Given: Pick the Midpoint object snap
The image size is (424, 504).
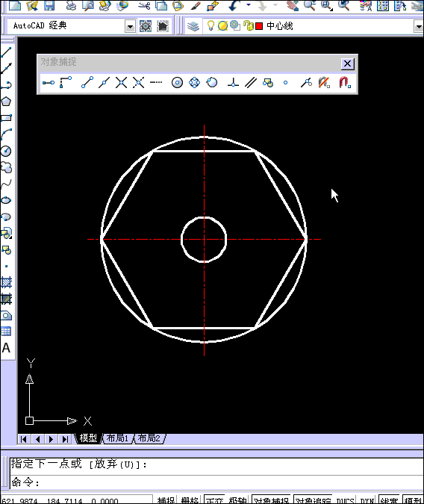Looking at the screenshot, I should click(x=105, y=83).
